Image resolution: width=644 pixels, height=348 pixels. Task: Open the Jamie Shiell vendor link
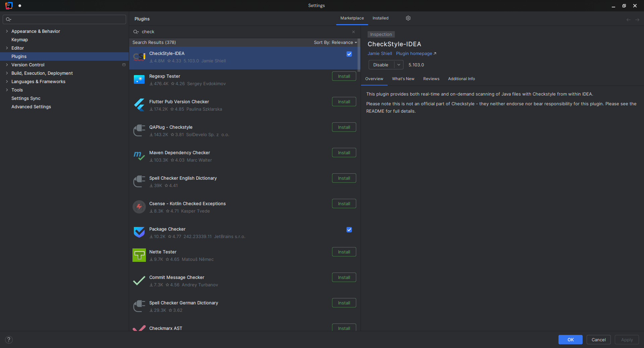(380, 53)
